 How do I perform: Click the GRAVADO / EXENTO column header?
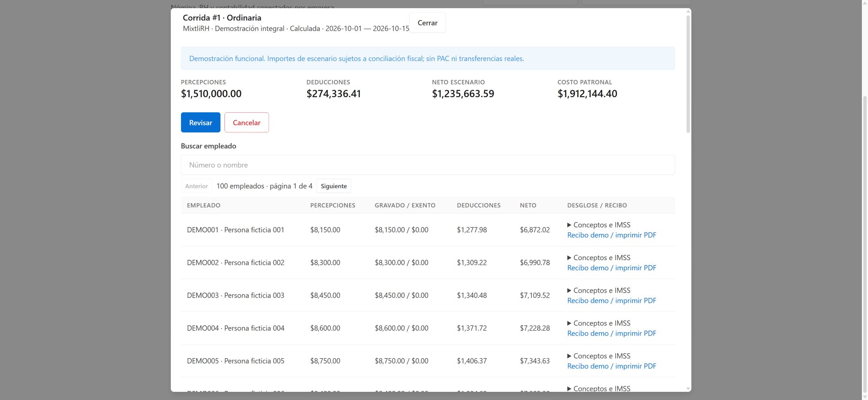405,205
